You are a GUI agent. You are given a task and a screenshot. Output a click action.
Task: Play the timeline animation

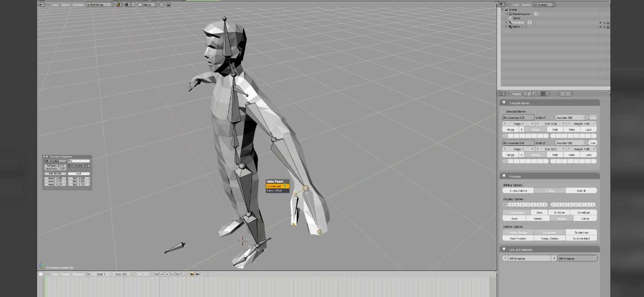click(167, 274)
